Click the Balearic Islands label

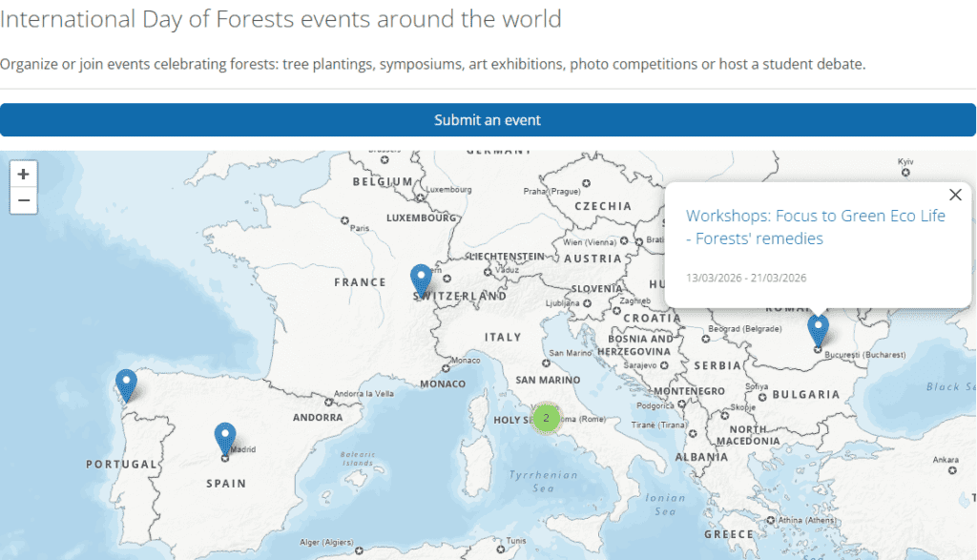(359, 459)
